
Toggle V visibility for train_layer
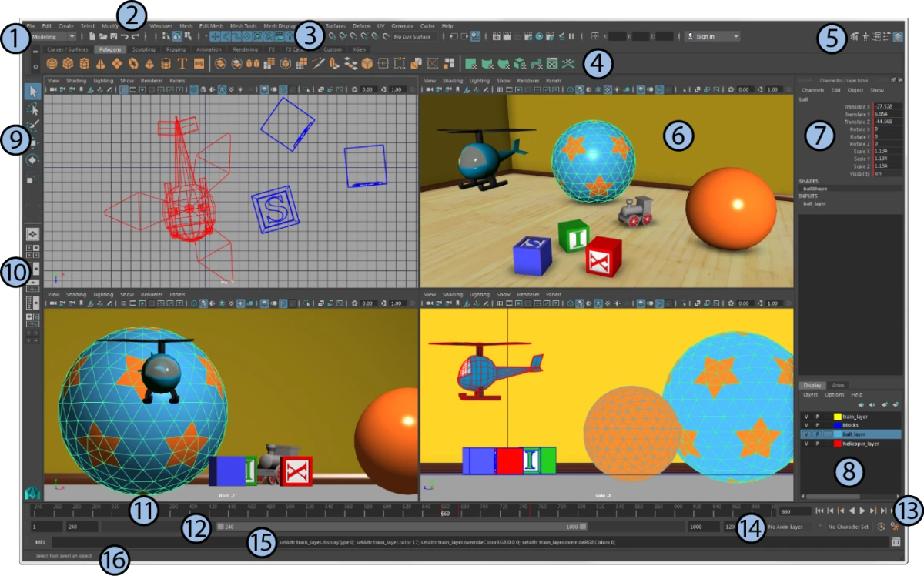tap(806, 416)
